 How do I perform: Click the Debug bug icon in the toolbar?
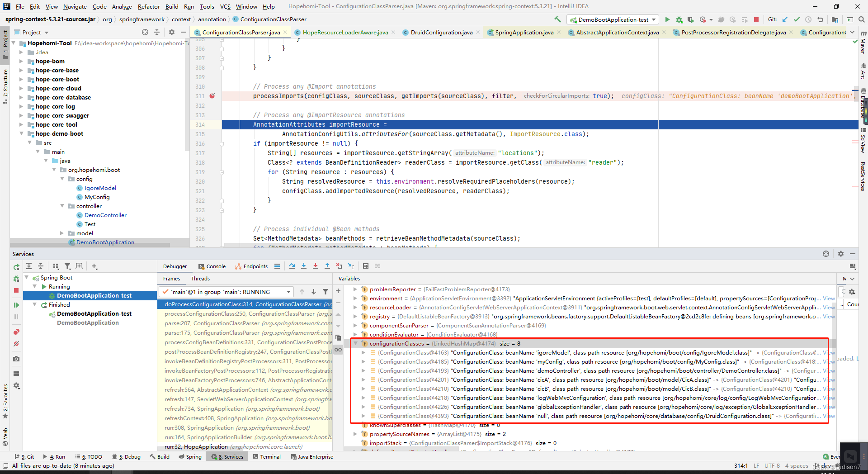tap(679, 19)
